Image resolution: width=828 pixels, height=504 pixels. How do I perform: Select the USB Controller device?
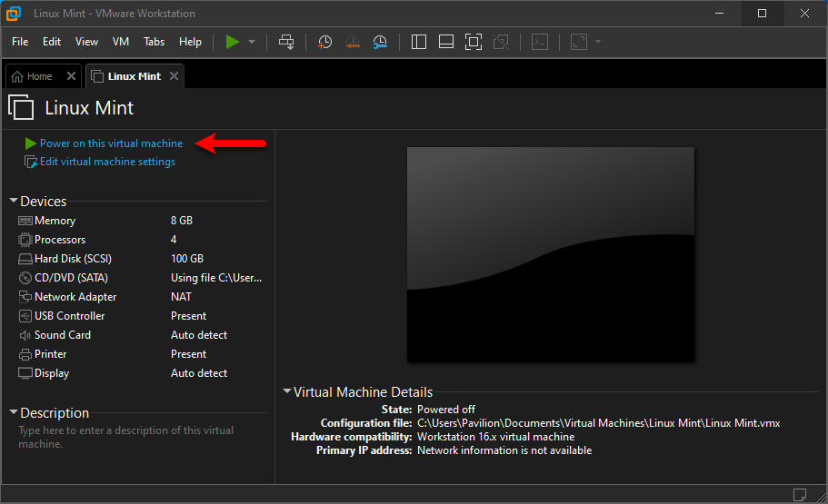[x=142, y=316]
